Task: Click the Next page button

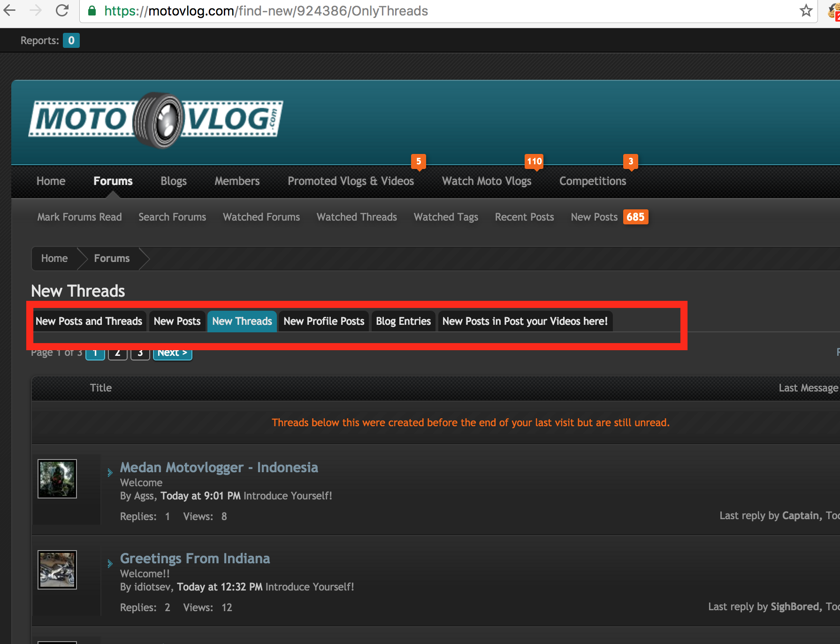Action: point(173,353)
